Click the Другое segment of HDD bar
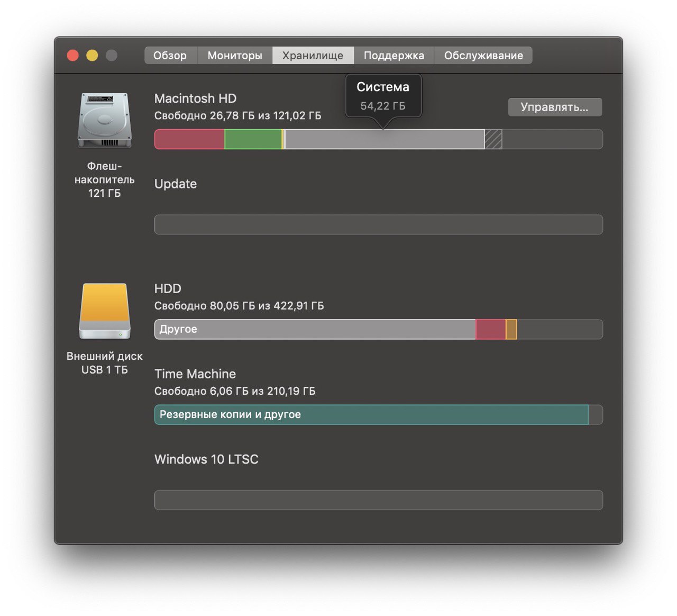Screen dimensions: 677x616 (315, 329)
